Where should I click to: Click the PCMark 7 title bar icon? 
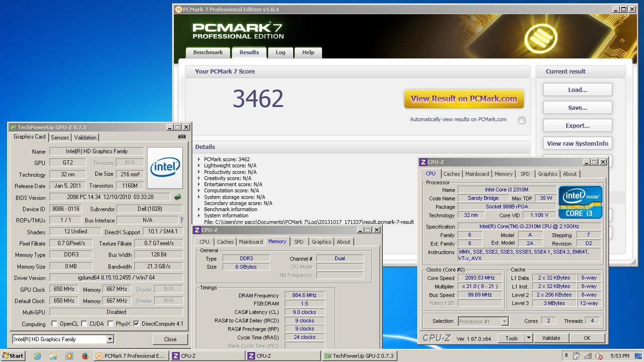pyautogui.click(x=178, y=9)
